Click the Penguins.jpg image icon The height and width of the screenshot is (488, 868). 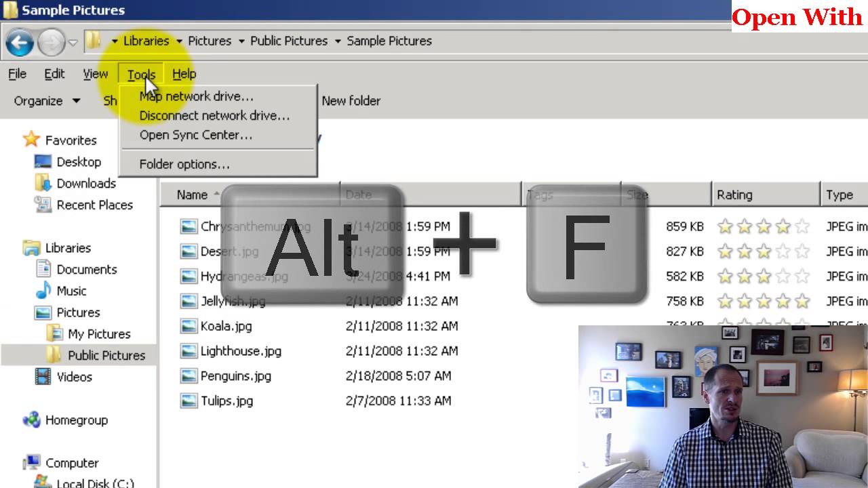tap(189, 376)
